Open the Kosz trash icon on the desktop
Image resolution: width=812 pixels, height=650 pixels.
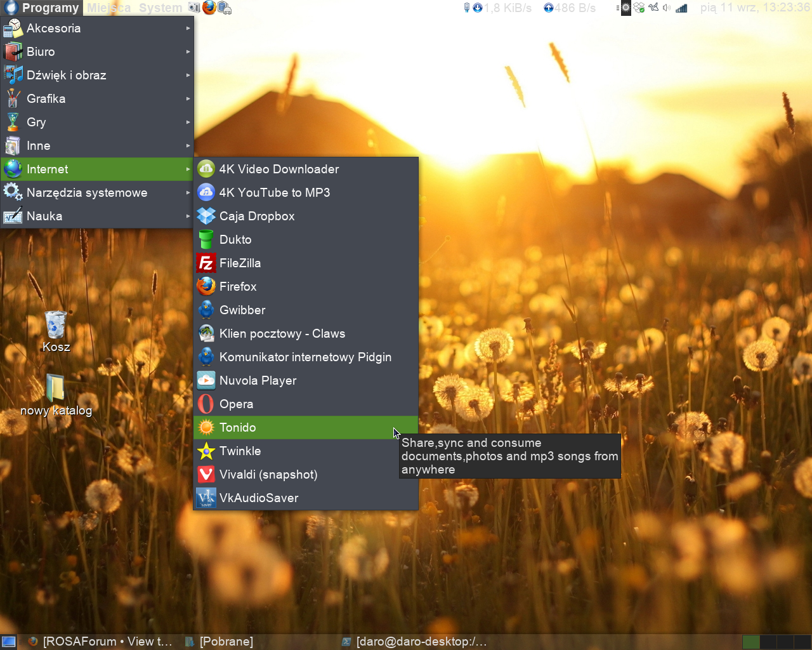[56, 331]
